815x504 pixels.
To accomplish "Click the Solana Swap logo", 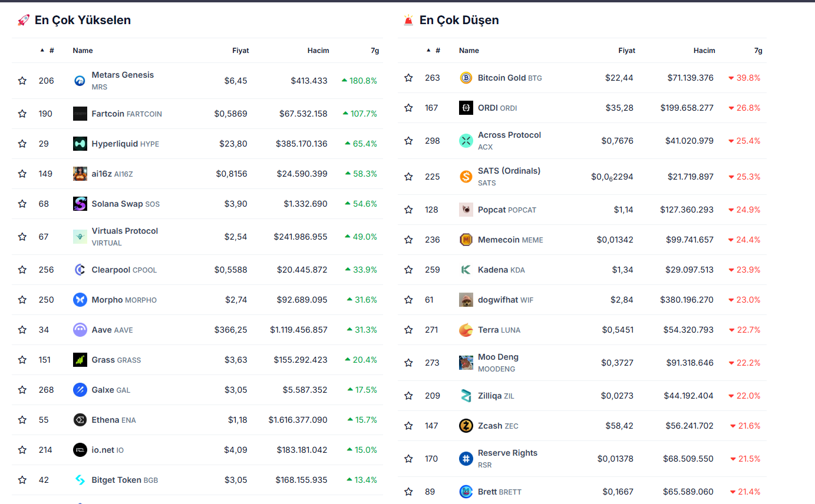I will coord(80,204).
